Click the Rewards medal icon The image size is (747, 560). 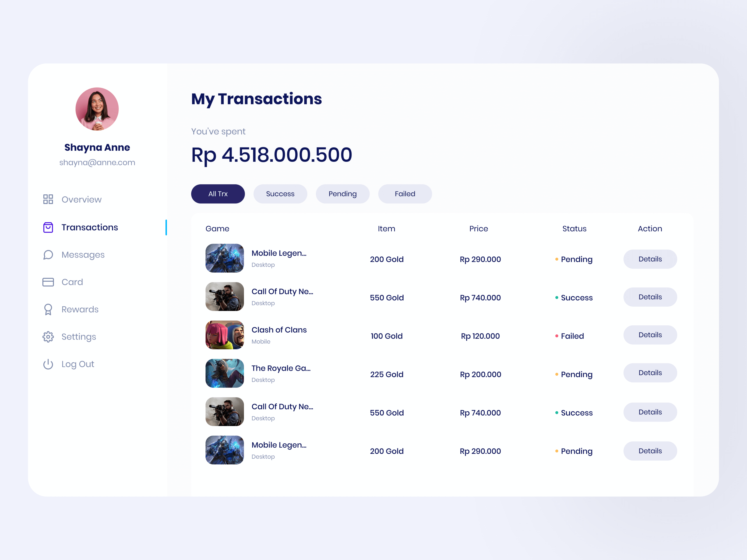(x=48, y=310)
